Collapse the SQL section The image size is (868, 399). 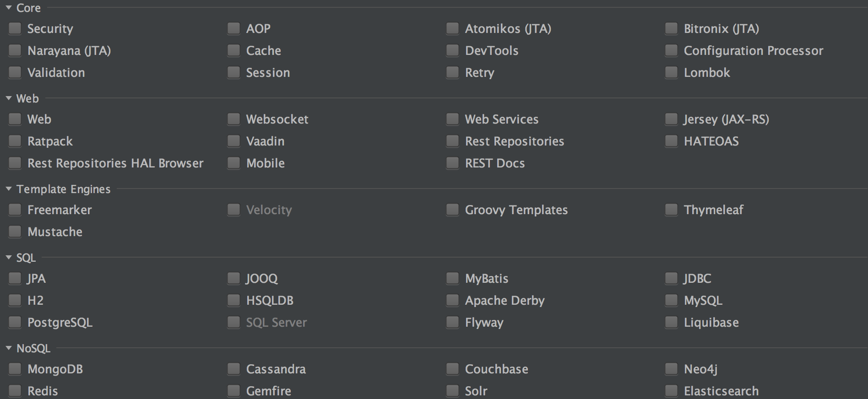9,258
